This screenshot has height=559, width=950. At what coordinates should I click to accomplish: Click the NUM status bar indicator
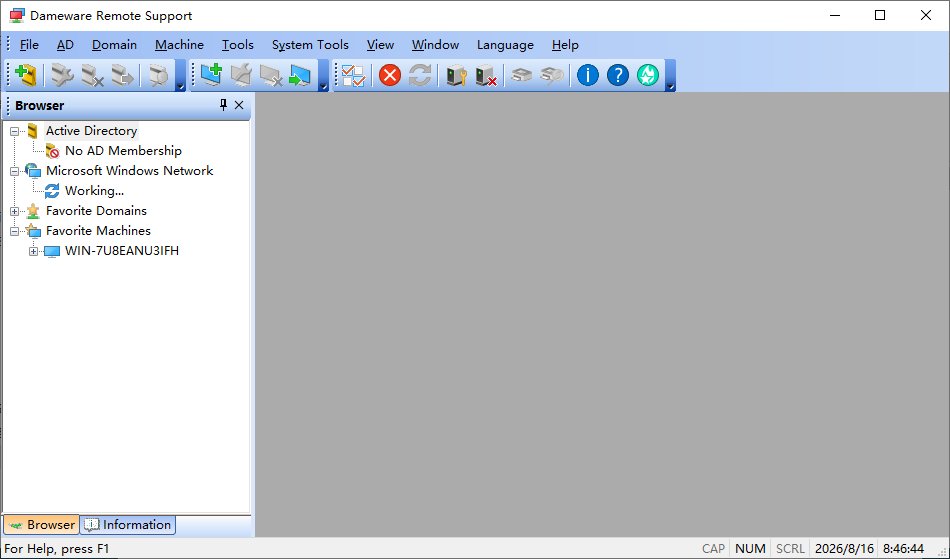coord(750,549)
